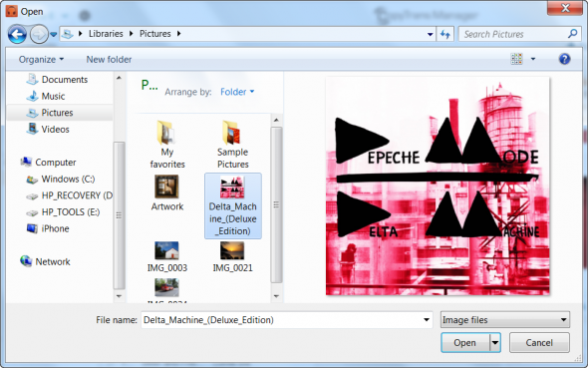Click the Pictures library heading P...

click(148, 85)
